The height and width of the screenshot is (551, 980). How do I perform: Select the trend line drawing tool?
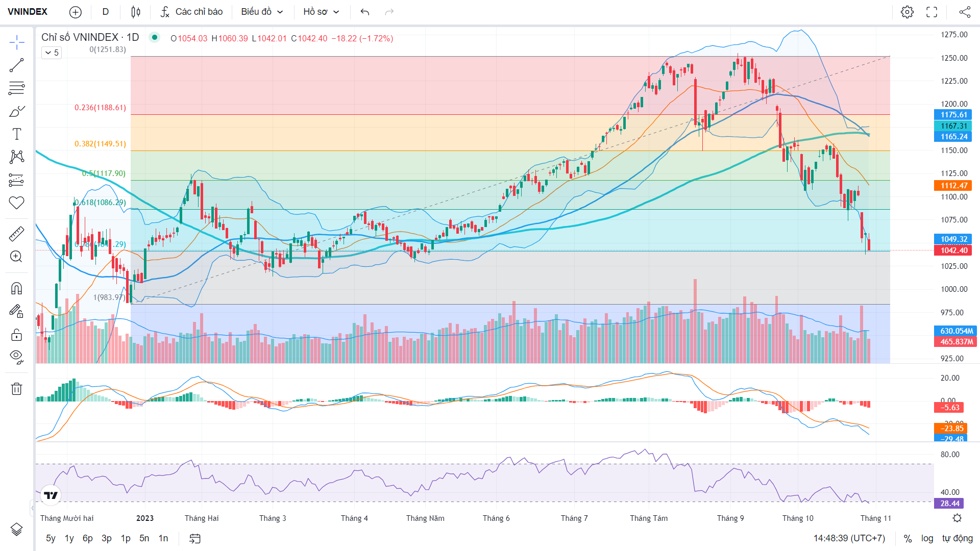16,65
